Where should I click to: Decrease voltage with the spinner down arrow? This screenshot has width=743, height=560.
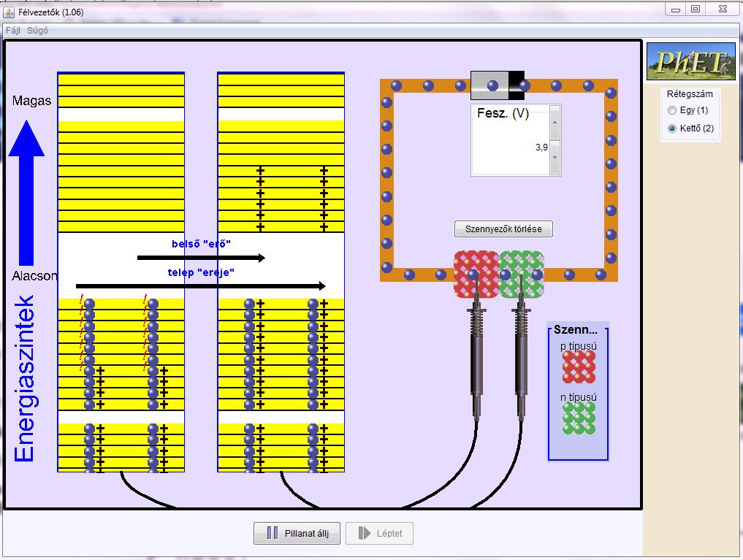coord(555,156)
